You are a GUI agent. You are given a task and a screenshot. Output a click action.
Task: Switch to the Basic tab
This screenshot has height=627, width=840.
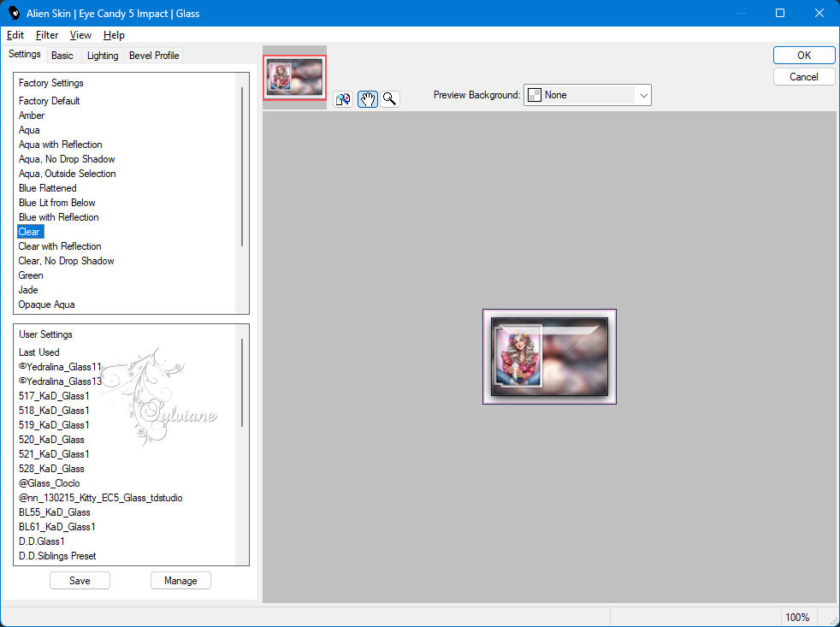62,56
